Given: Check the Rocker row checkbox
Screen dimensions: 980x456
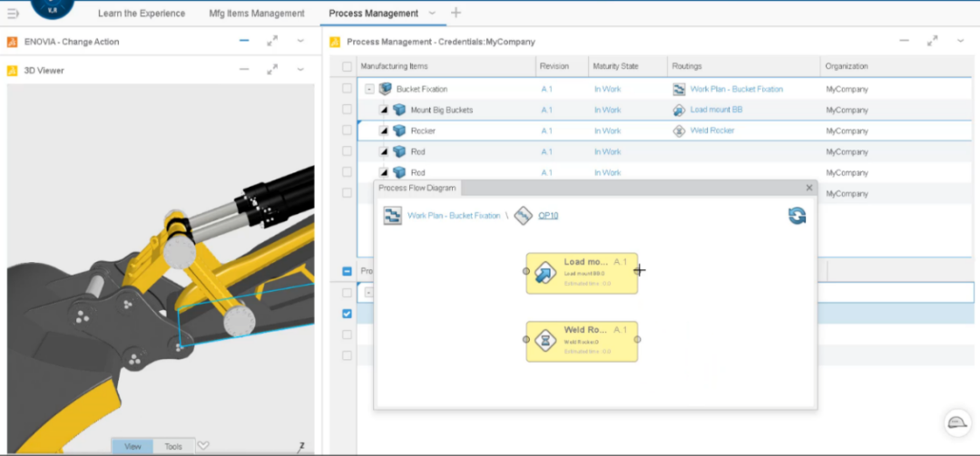Looking at the screenshot, I should pos(347,130).
